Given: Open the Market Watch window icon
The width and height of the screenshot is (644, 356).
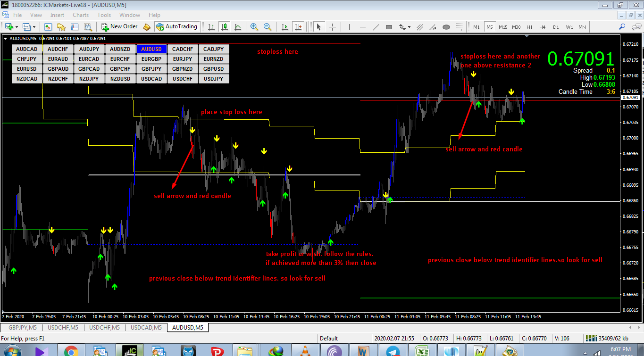Looking at the screenshot, I should point(48,27).
